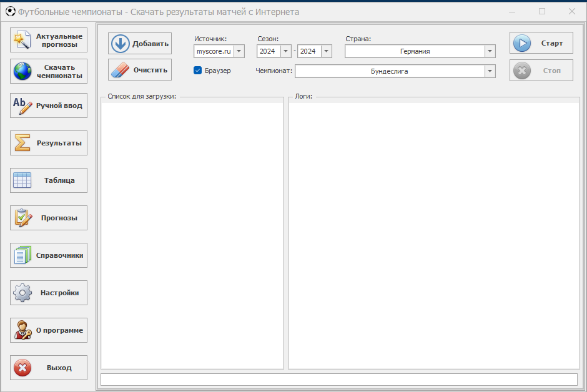Click the blue down-arrow icon of Добавить
The height and width of the screenshot is (392, 587).
pos(120,44)
